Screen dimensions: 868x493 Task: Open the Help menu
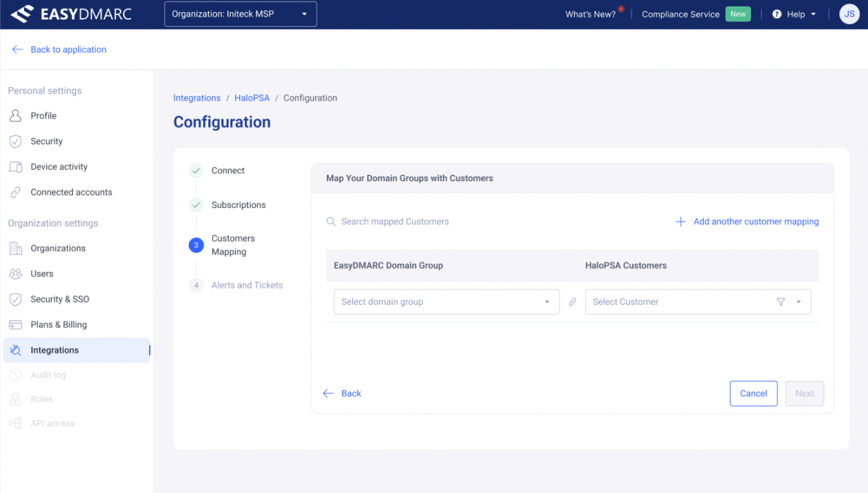click(x=793, y=14)
